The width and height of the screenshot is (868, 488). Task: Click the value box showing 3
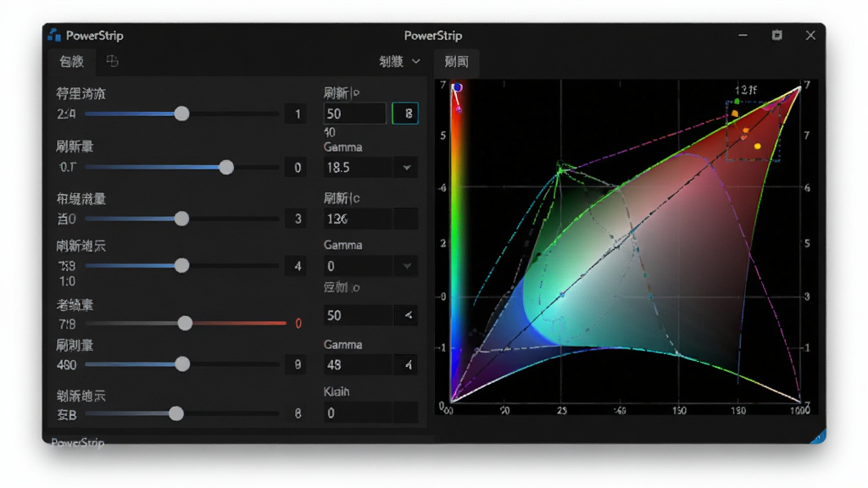[x=298, y=219]
